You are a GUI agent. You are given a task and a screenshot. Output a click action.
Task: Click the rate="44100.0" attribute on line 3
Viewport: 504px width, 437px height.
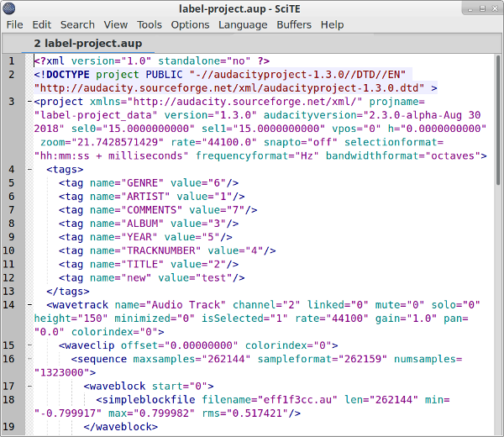pos(213,142)
